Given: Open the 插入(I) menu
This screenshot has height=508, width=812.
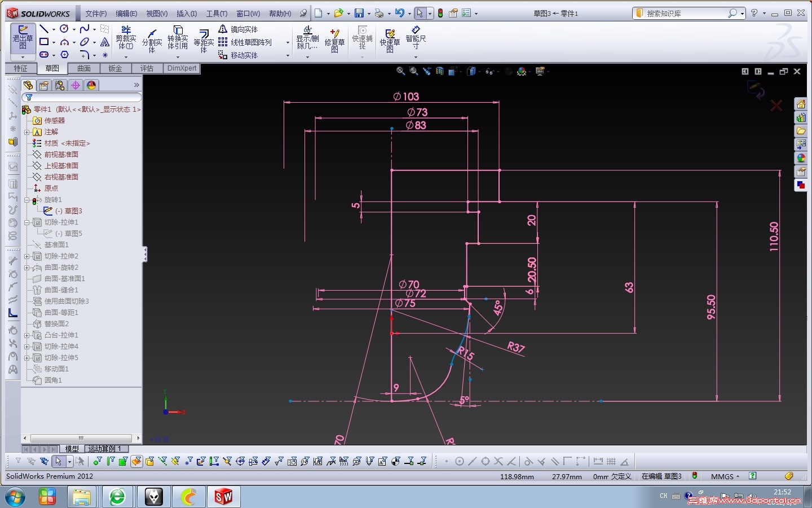Looking at the screenshot, I should (x=187, y=14).
